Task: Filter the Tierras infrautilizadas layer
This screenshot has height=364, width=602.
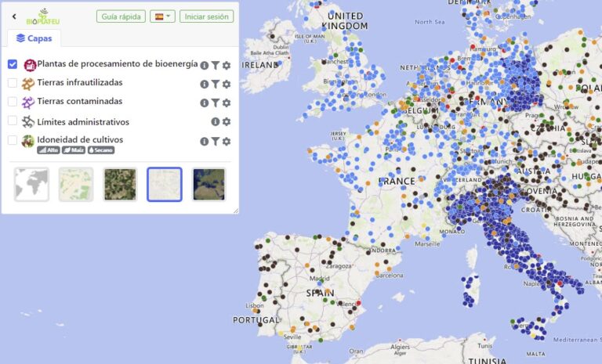Action: [216, 84]
